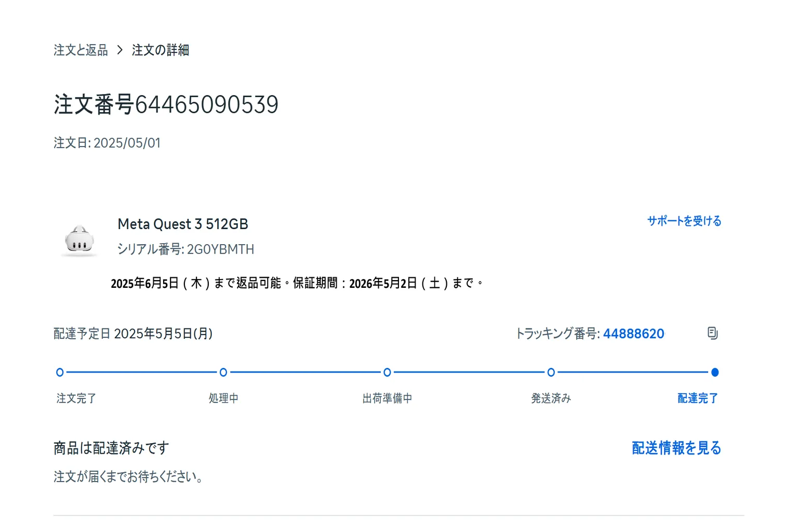This screenshot has height=532, width=798.
Task: Select the 出荷準備中 progress step marker
Action: 387,372
